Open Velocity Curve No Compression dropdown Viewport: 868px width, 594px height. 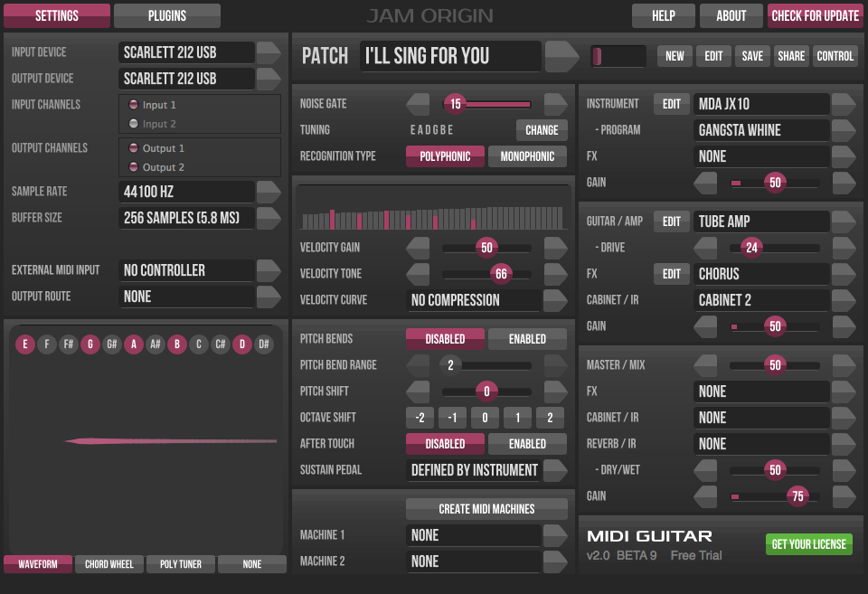click(x=555, y=300)
